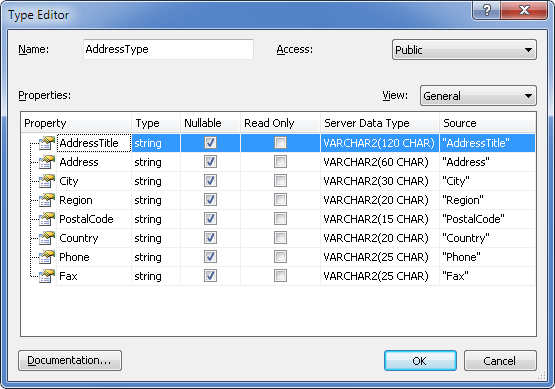Confirm with the OK button

click(x=420, y=361)
